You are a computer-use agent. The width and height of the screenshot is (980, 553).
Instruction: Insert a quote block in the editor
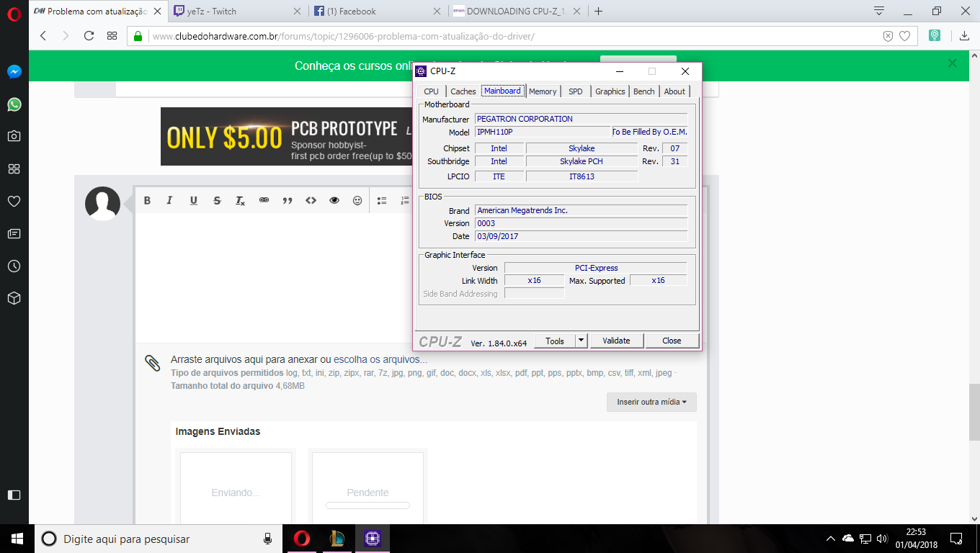coord(287,200)
